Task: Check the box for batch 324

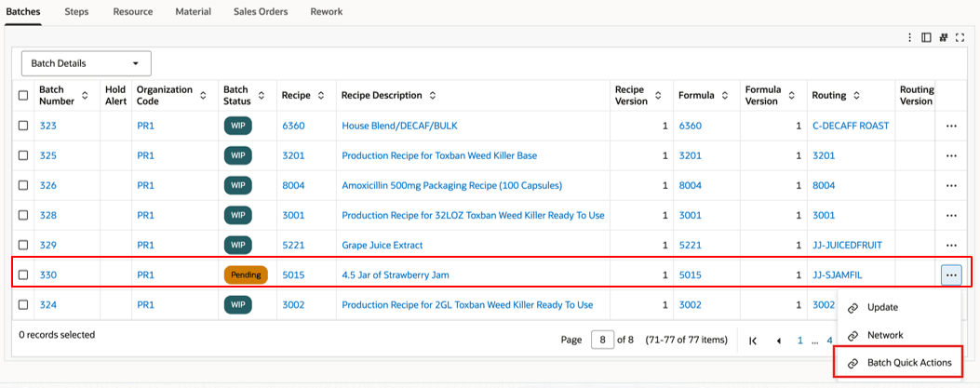Action: tap(23, 305)
